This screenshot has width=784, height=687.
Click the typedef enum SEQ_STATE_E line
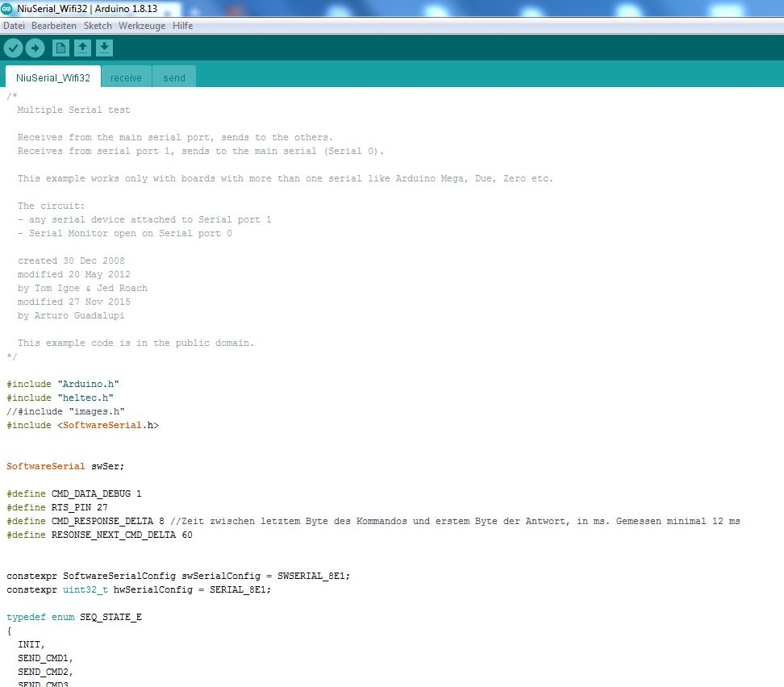coord(74,617)
